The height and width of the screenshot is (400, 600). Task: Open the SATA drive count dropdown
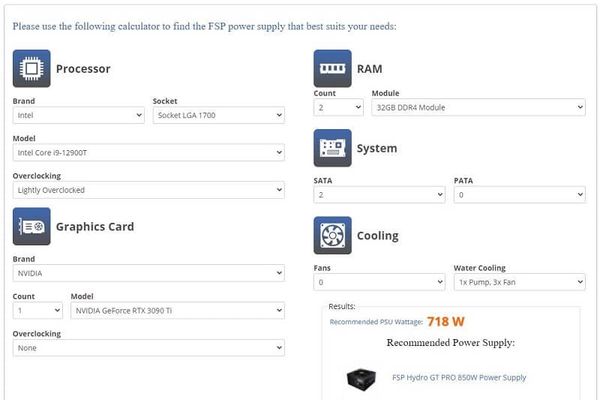tap(379, 195)
